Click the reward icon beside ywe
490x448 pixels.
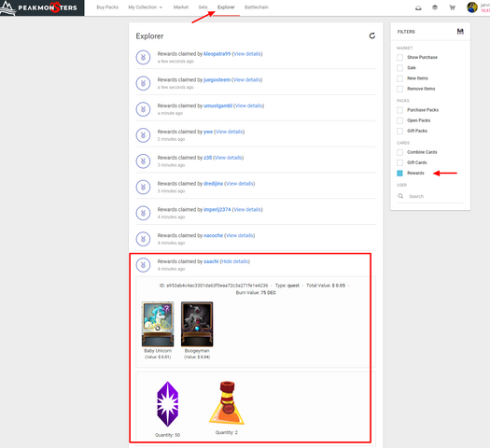coord(143,135)
